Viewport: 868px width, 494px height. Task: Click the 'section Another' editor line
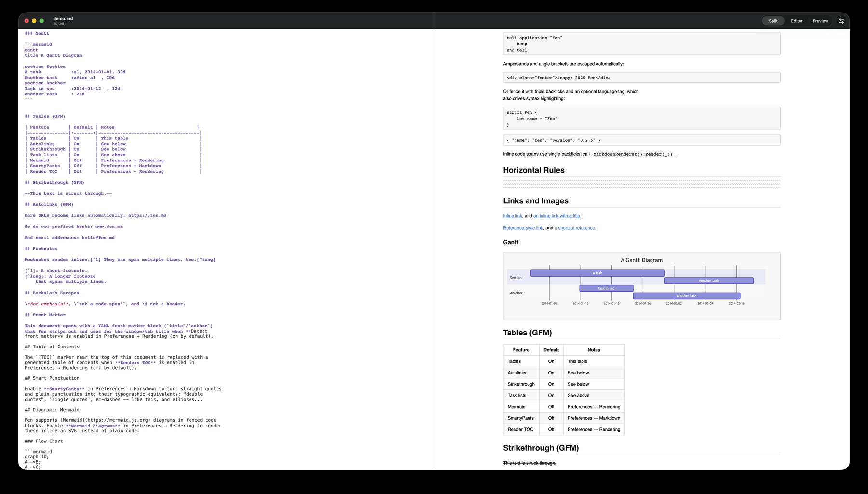(x=45, y=83)
